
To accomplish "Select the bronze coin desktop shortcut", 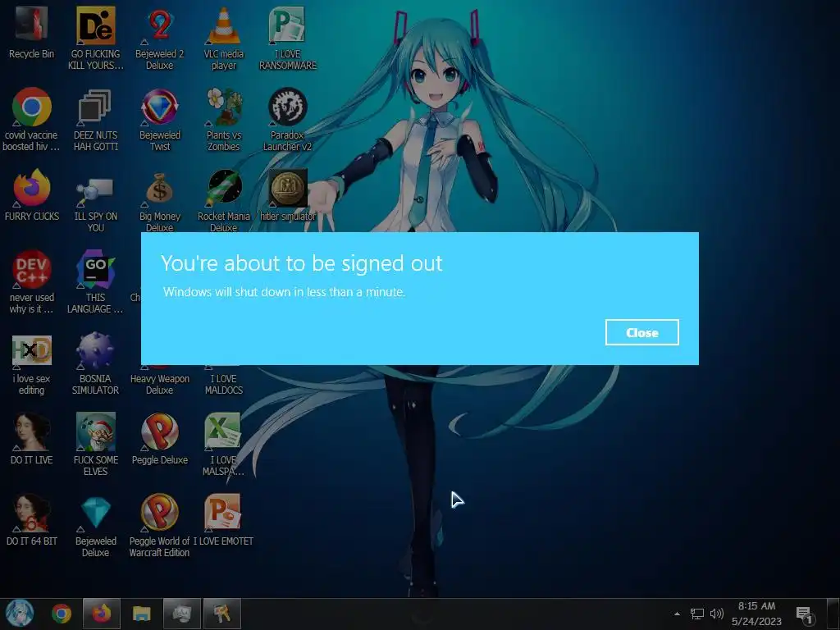I will (x=287, y=188).
